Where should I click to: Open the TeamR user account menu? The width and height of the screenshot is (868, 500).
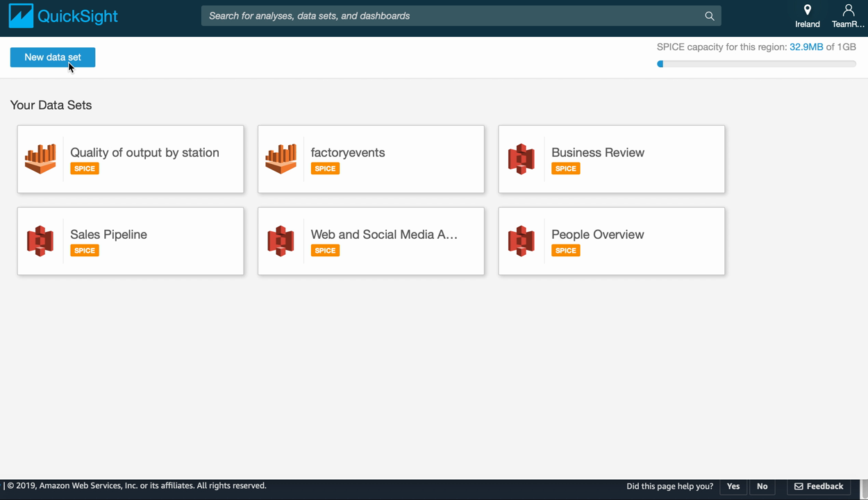[x=848, y=16]
